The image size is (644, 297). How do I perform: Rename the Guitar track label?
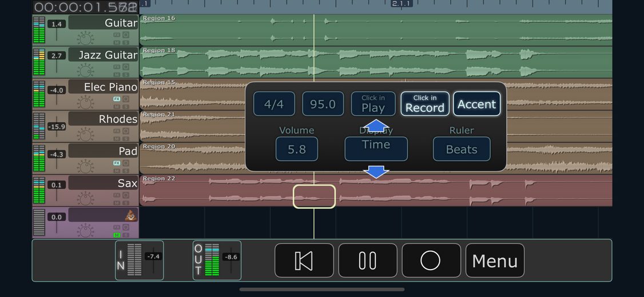click(x=103, y=23)
